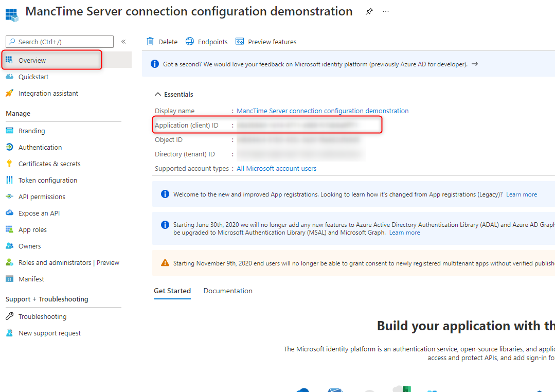Click the Delete trash icon
The image size is (555, 392).
pyautogui.click(x=150, y=42)
